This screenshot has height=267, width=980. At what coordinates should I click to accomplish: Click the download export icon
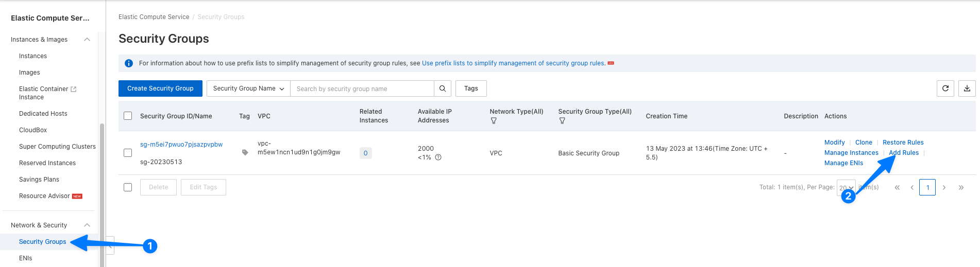click(x=967, y=88)
